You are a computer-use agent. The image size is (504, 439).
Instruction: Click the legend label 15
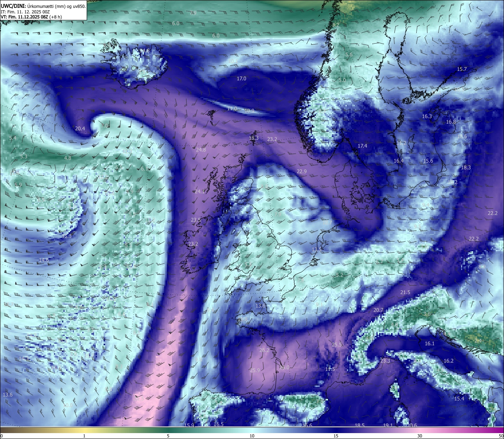[336, 436]
